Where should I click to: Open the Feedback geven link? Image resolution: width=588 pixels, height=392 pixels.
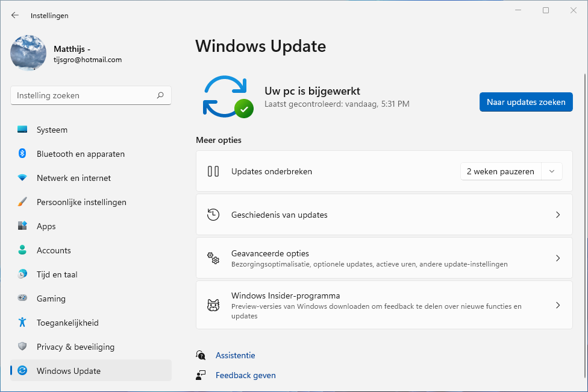point(245,375)
